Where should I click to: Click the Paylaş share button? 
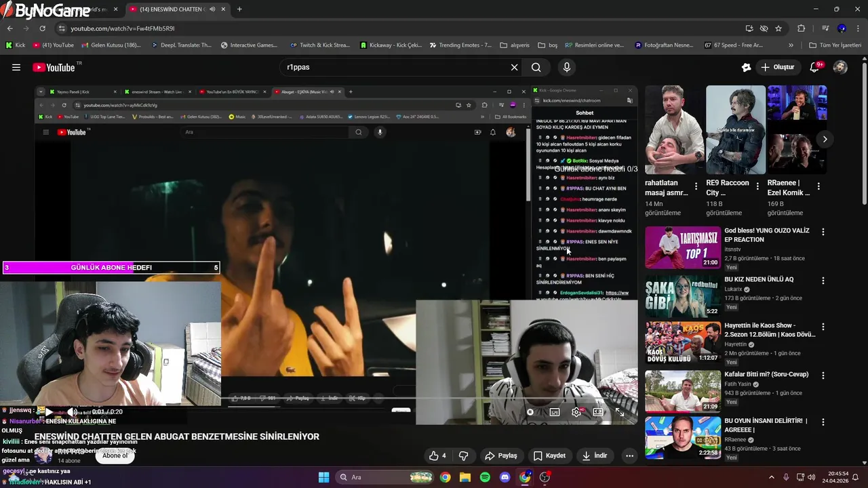(501, 455)
